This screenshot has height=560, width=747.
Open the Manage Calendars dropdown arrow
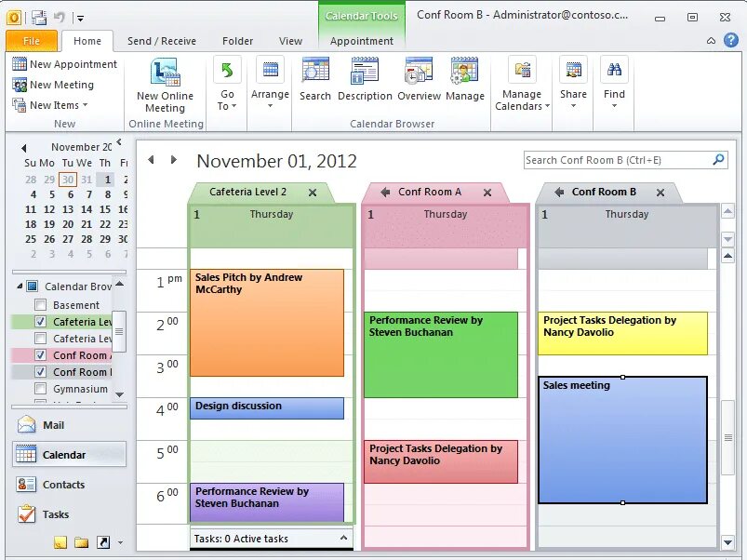(x=547, y=106)
